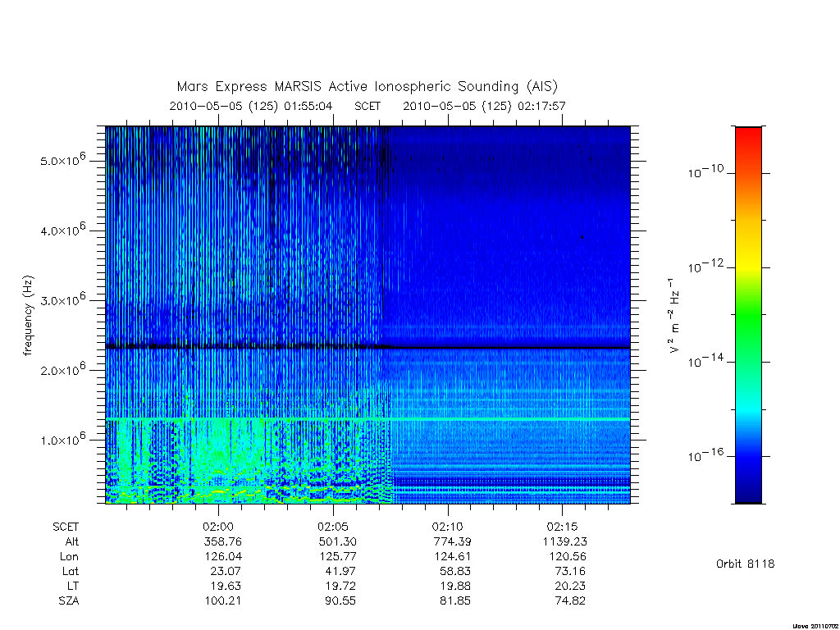840x630 pixels.
Task: Click the 'Lon' row label
Action: [x=69, y=557]
